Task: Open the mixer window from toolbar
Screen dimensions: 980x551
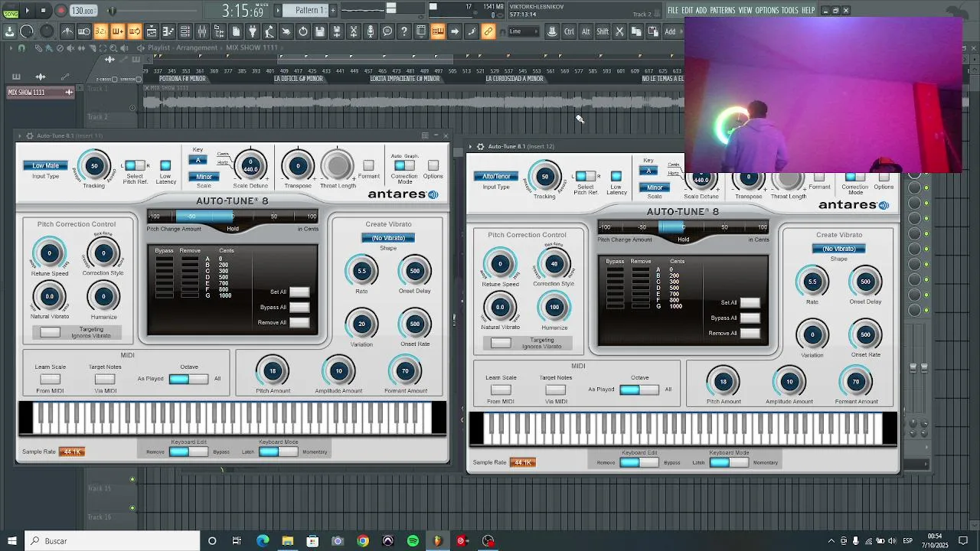Action: [x=201, y=31]
